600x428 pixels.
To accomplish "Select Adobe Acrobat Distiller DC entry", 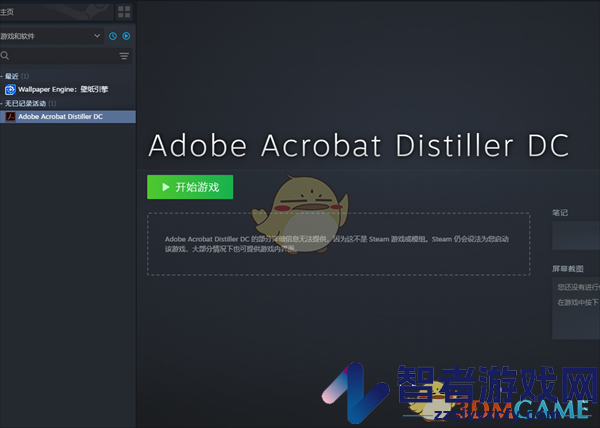I will [x=68, y=117].
